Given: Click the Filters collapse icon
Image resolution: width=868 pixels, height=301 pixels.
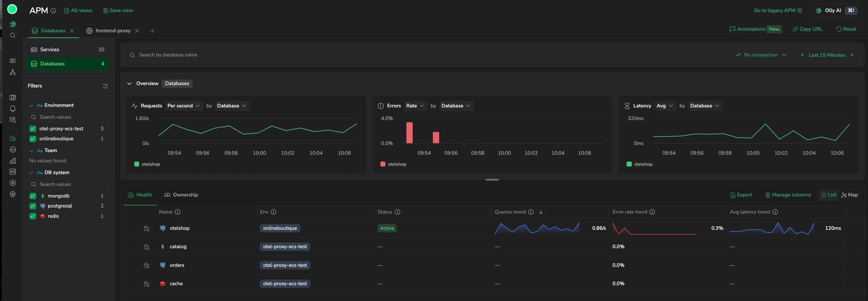Looking at the screenshot, I should click(x=105, y=86).
